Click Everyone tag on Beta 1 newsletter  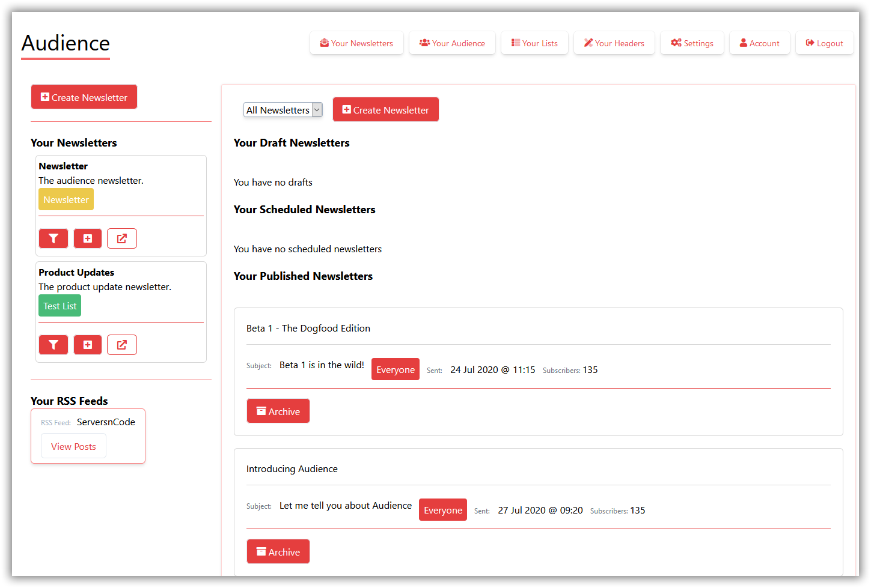click(x=396, y=369)
